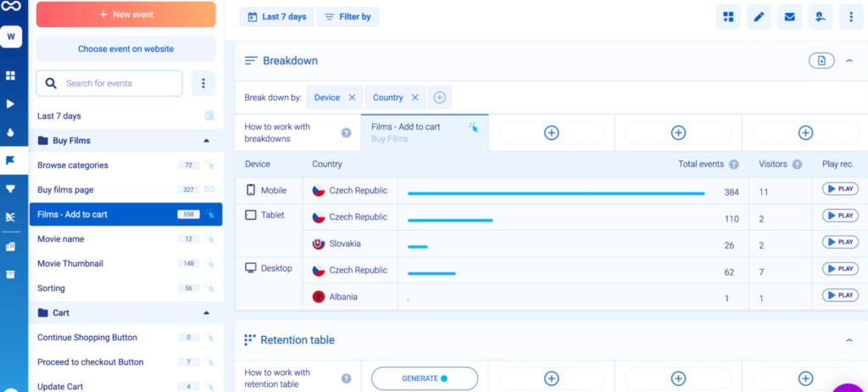
Task: Open the heatmaps flame icon in sidebar
Action: click(x=10, y=132)
